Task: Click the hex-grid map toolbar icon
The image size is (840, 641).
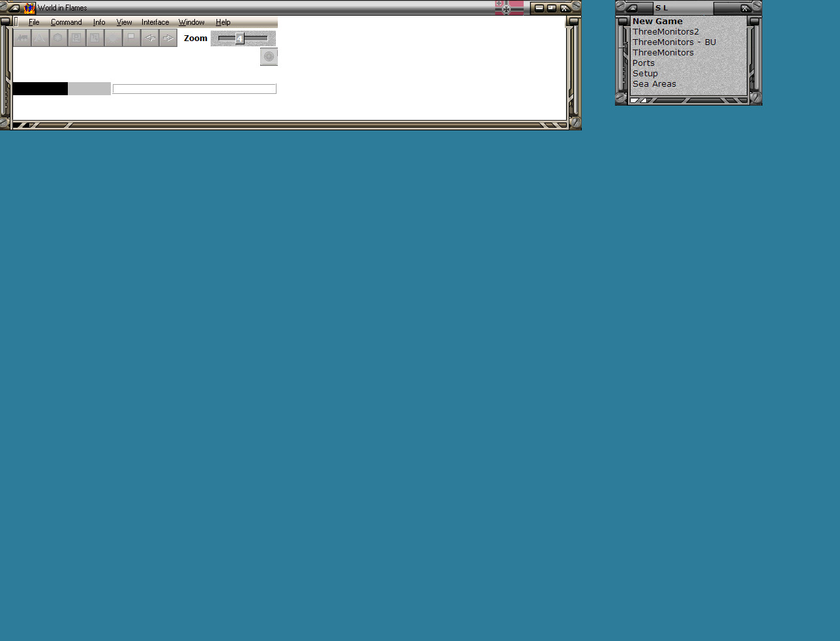Action: 95,38
